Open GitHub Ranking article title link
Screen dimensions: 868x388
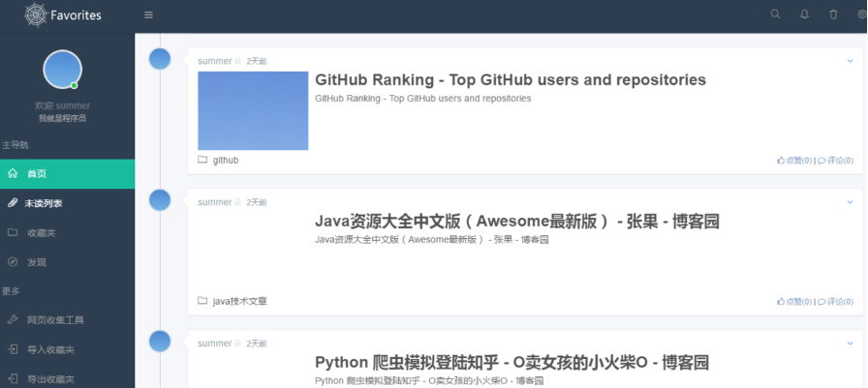pyautogui.click(x=511, y=80)
